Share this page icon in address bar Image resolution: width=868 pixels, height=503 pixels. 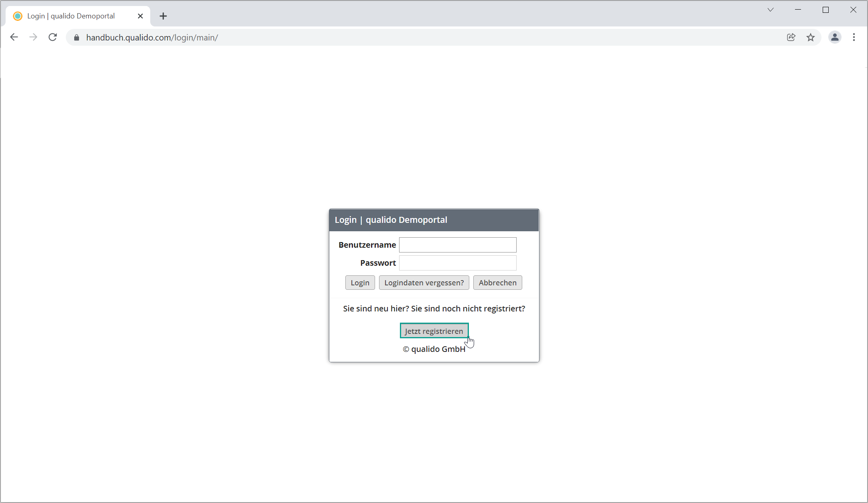point(791,37)
